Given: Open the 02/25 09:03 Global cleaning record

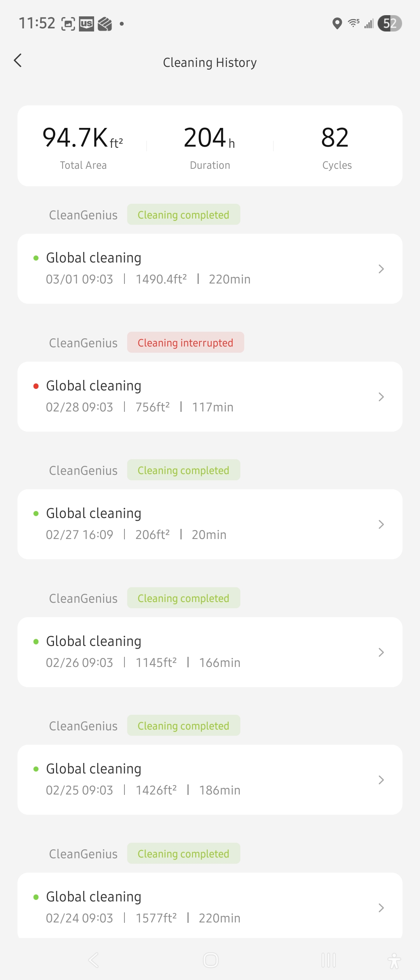Looking at the screenshot, I should (210, 780).
